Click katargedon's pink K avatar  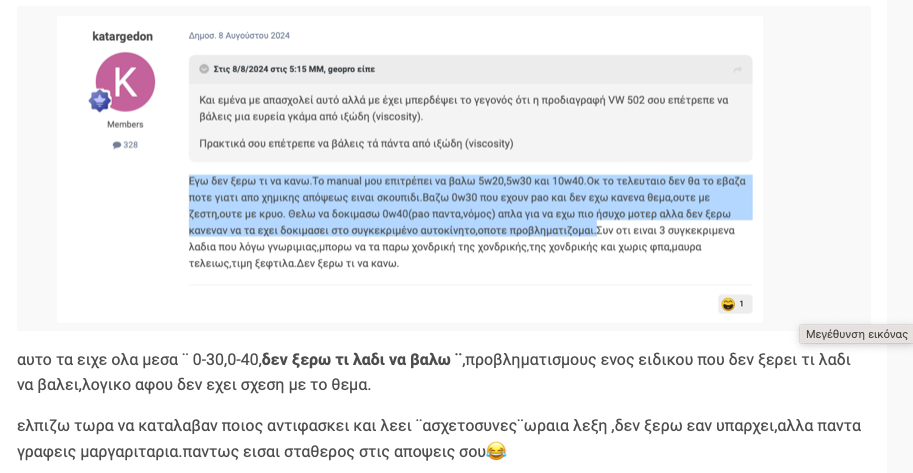coord(125,82)
